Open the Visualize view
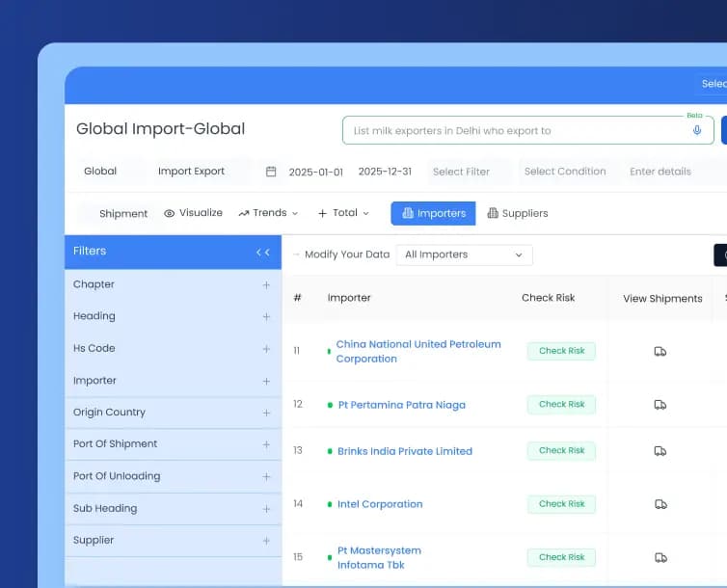 click(193, 213)
